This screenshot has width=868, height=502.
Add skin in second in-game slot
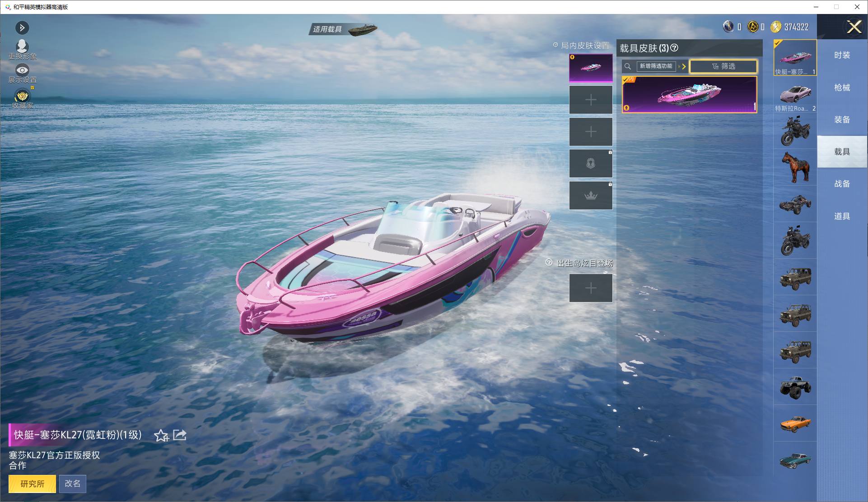click(591, 100)
